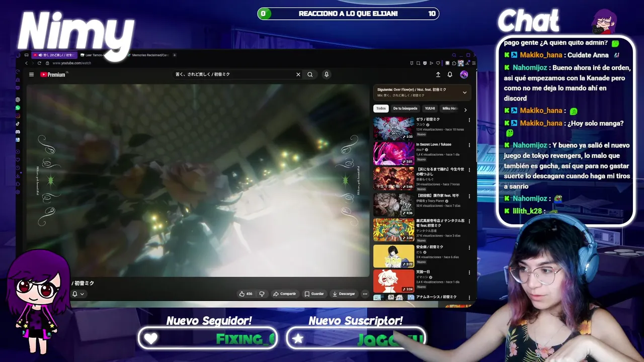Open options for 安全病 video

point(469,247)
